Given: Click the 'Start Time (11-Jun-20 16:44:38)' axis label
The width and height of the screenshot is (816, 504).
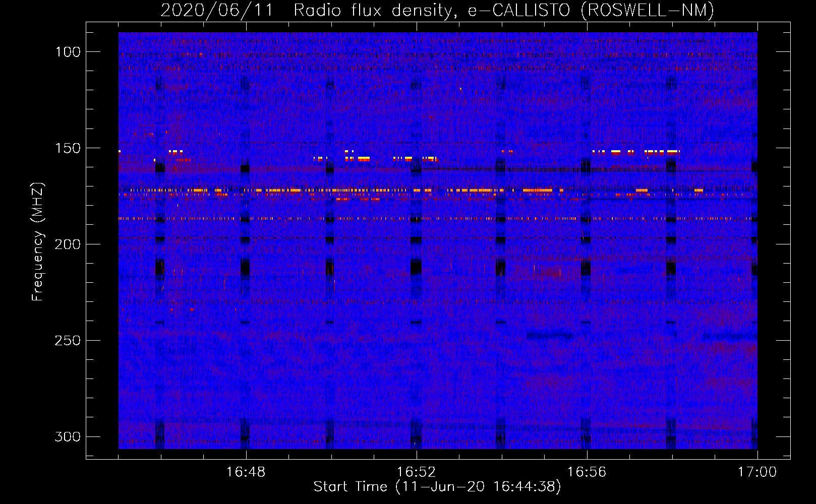Looking at the screenshot, I should tap(437, 487).
